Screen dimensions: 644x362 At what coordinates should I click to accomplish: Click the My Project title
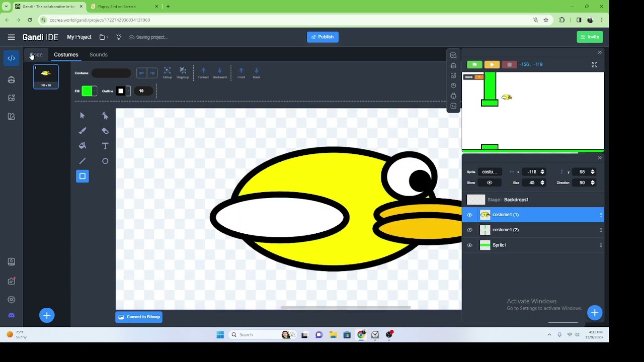coord(79,37)
